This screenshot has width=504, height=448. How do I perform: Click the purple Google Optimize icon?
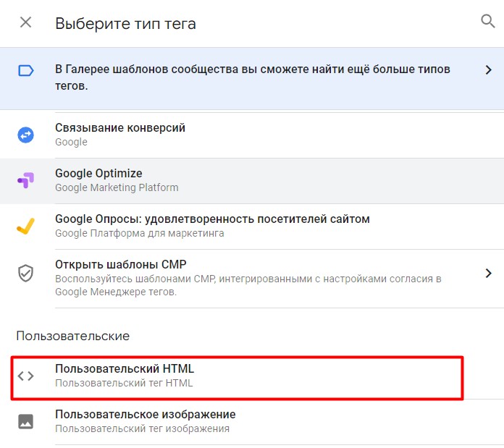click(25, 180)
